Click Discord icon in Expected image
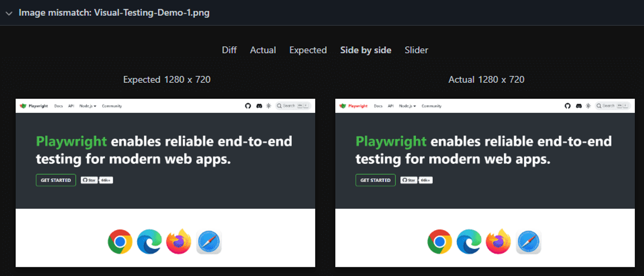Image resolution: width=644 pixels, height=276 pixels. [259, 106]
